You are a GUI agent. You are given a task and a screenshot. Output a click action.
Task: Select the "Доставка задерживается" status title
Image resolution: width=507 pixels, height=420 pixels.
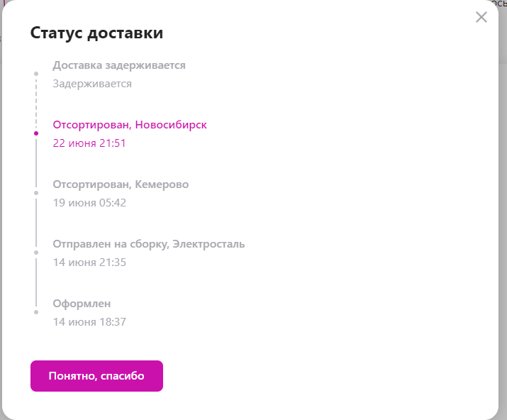pos(119,65)
